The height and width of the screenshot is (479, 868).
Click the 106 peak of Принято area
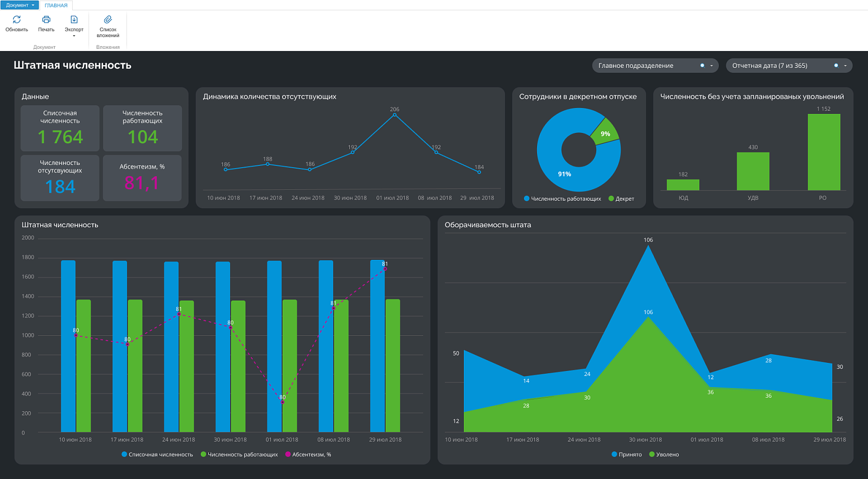click(648, 246)
